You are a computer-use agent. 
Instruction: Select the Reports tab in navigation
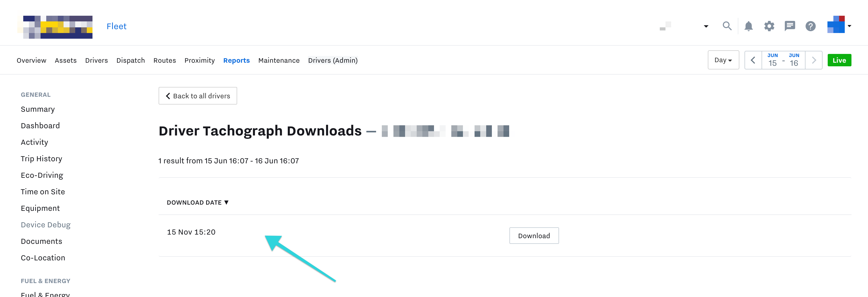coord(237,60)
